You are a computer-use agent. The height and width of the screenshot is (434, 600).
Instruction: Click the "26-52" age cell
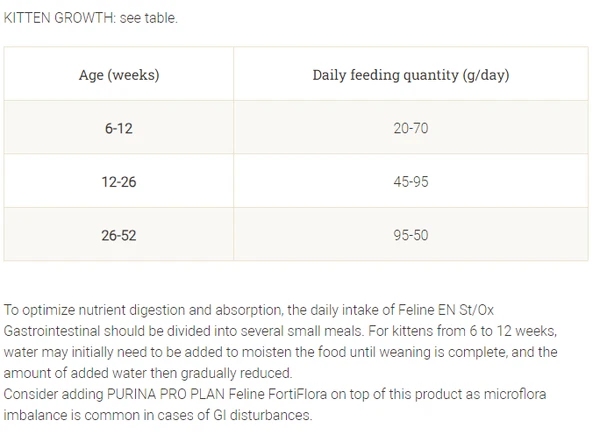tap(119, 235)
